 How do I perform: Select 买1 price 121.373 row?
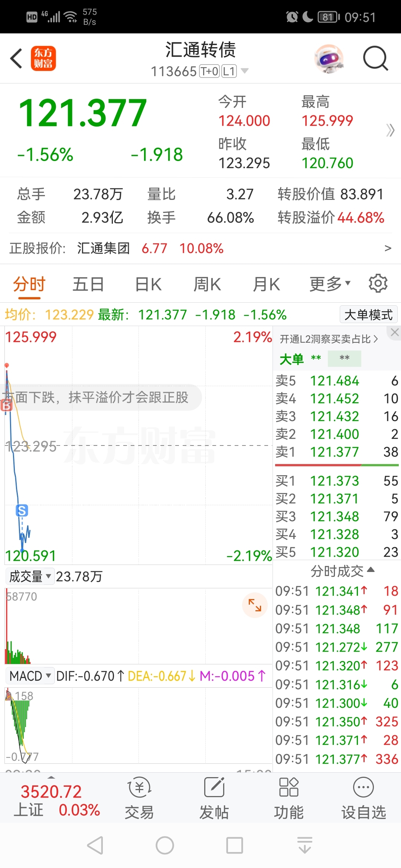(337, 481)
